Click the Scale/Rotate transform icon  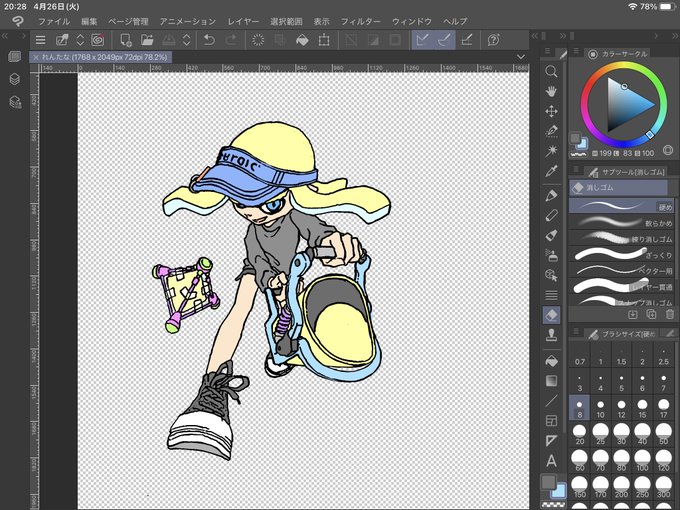(x=324, y=40)
